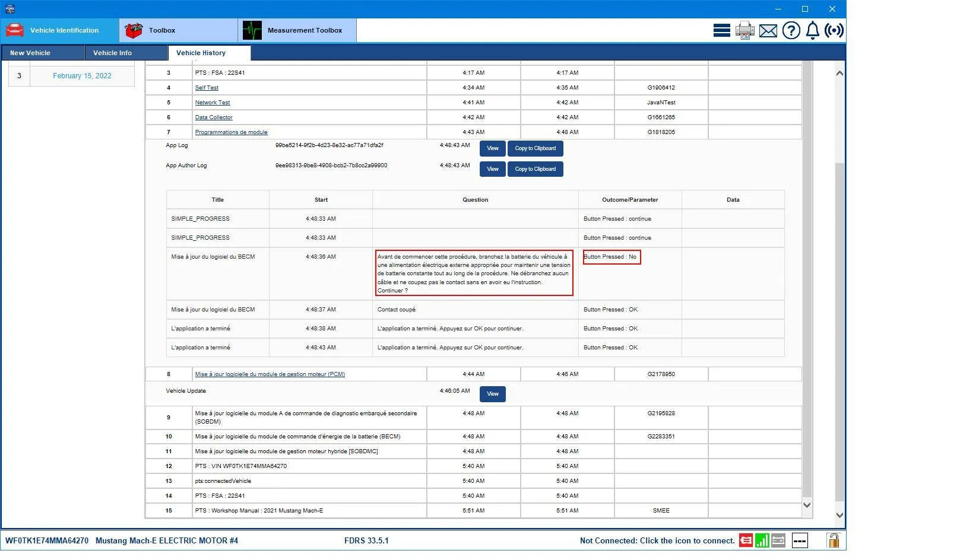Click the notifications bell icon

pos(812,30)
